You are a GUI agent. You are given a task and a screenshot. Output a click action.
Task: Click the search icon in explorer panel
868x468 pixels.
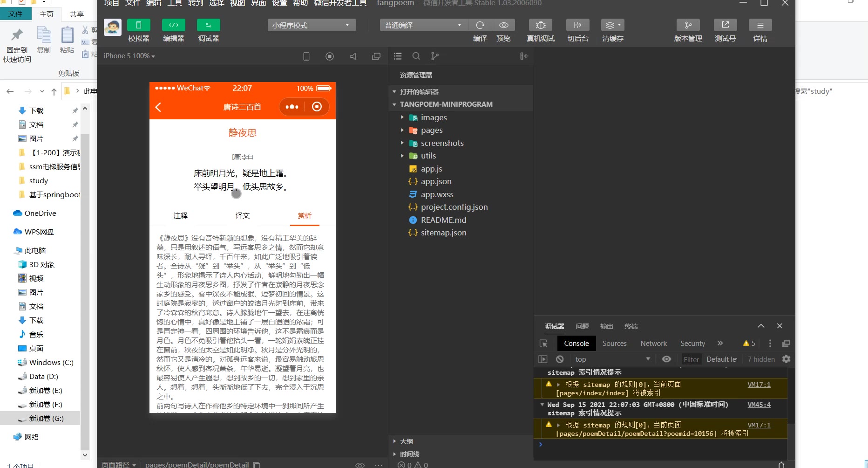[416, 56]
